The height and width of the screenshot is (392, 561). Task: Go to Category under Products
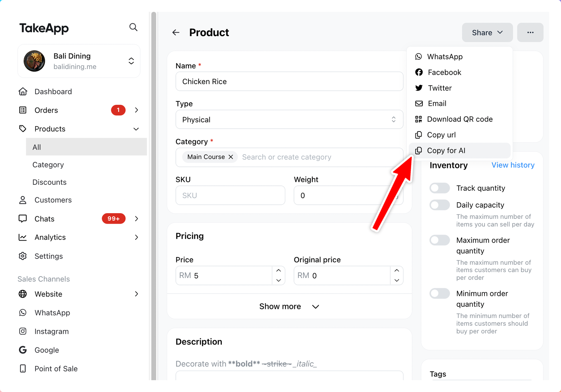coord(48,165)
